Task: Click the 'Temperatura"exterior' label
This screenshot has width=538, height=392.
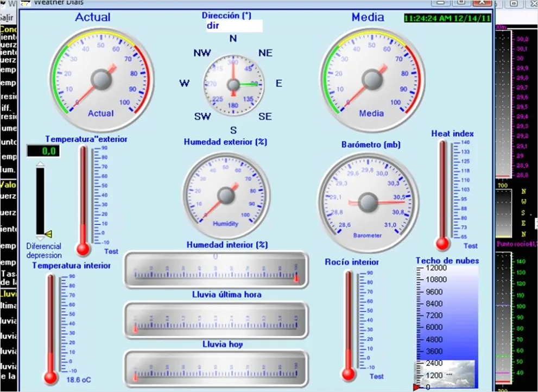Action: 86,139
